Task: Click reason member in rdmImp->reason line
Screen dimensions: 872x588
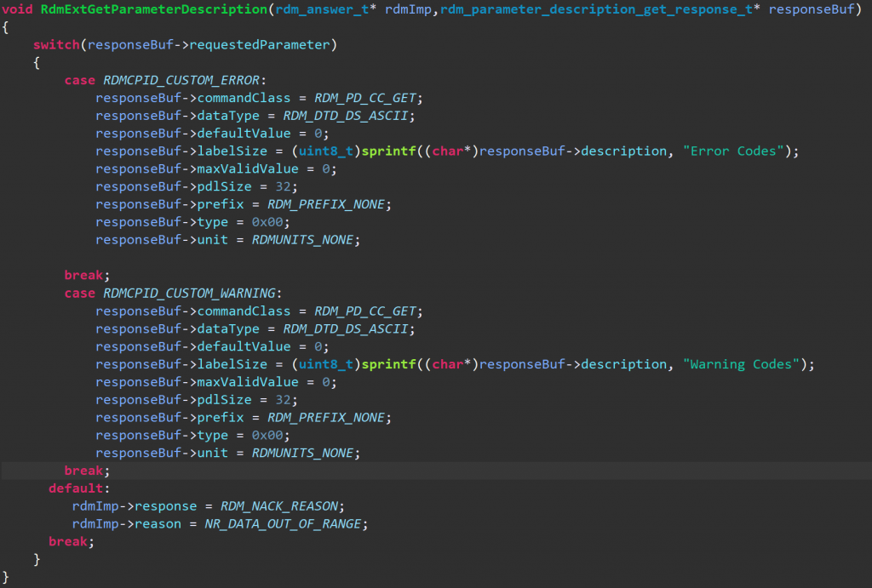Action: pos(158,524)
